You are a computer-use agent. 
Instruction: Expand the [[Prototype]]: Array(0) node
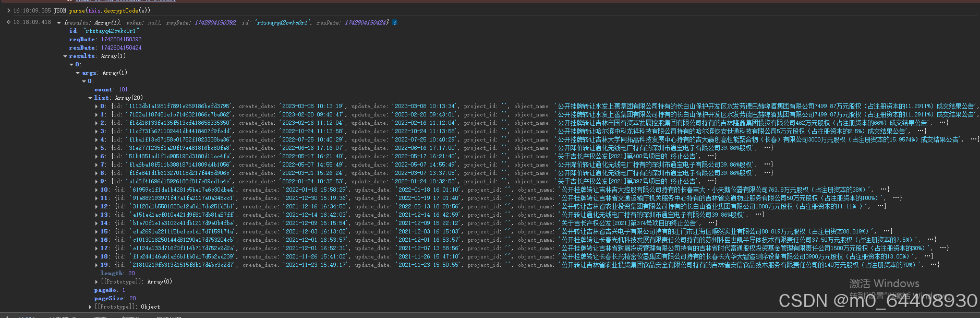96,282
